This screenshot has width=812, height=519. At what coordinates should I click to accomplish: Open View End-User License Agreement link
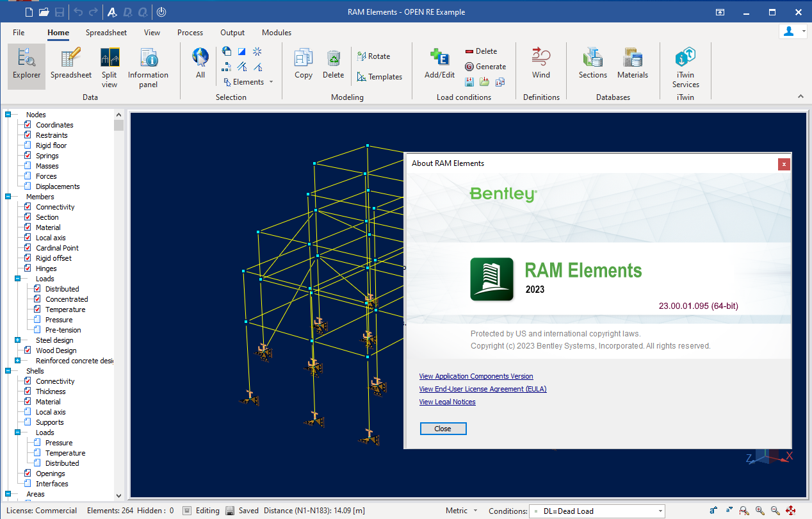pyautogui.click(x=482, y=389)
